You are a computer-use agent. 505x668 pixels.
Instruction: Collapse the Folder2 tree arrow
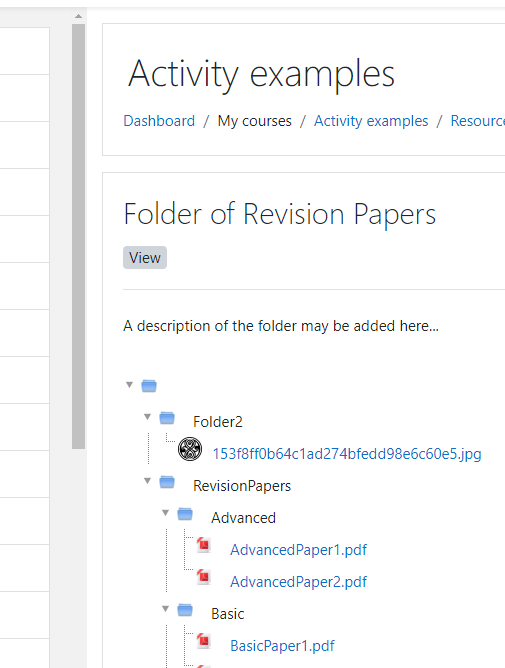coord(147,417)
